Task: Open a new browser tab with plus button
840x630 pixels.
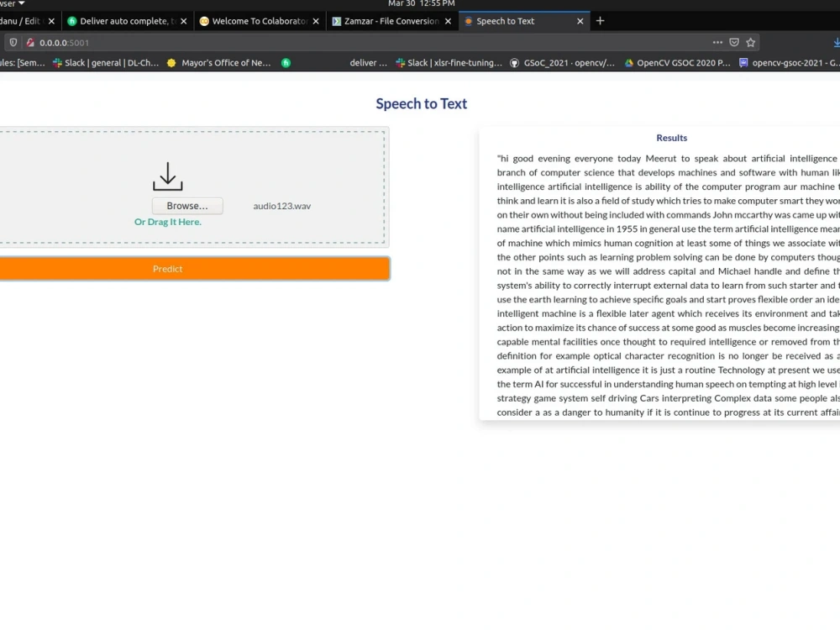Action: (x=600, y=21)
